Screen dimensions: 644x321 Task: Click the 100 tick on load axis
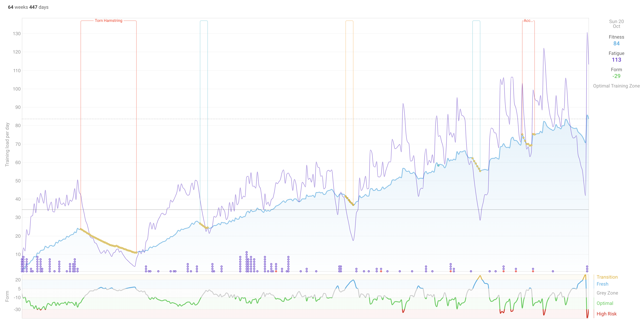pos(17,89)
